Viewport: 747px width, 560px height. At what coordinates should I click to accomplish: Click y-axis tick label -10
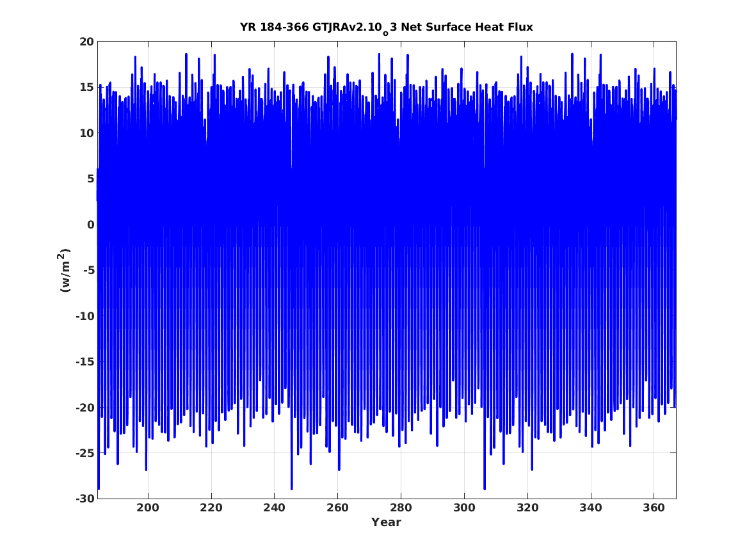(84, 316)
